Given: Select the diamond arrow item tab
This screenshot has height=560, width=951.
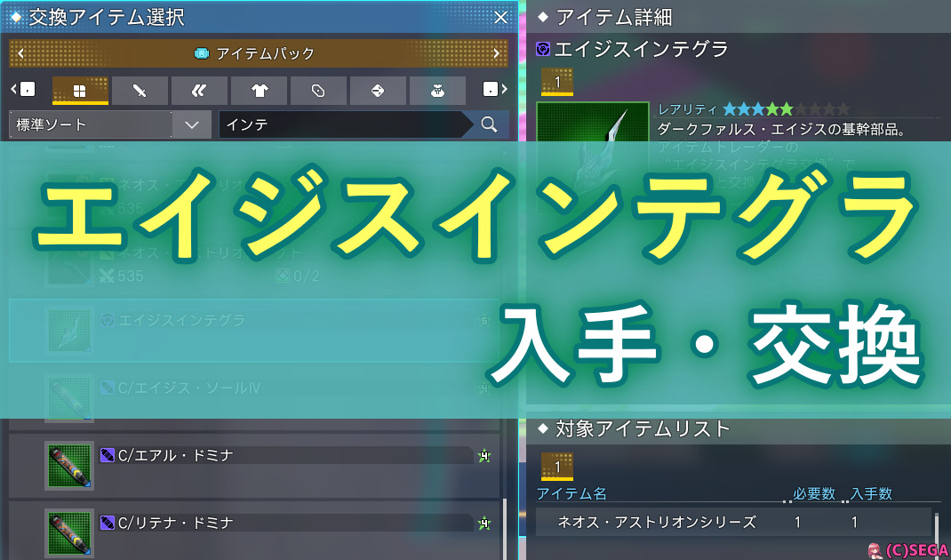Looking at the screenshot, I should click(378, 91).
